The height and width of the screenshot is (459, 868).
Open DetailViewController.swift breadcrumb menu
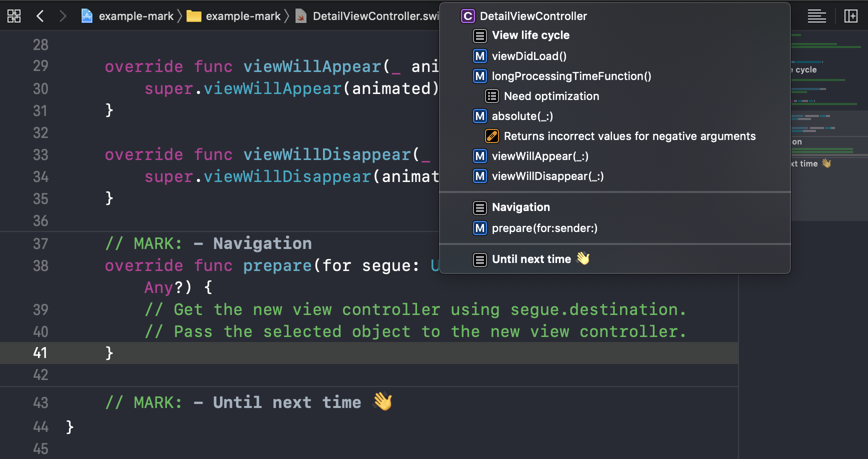click(x=375, y=16)
